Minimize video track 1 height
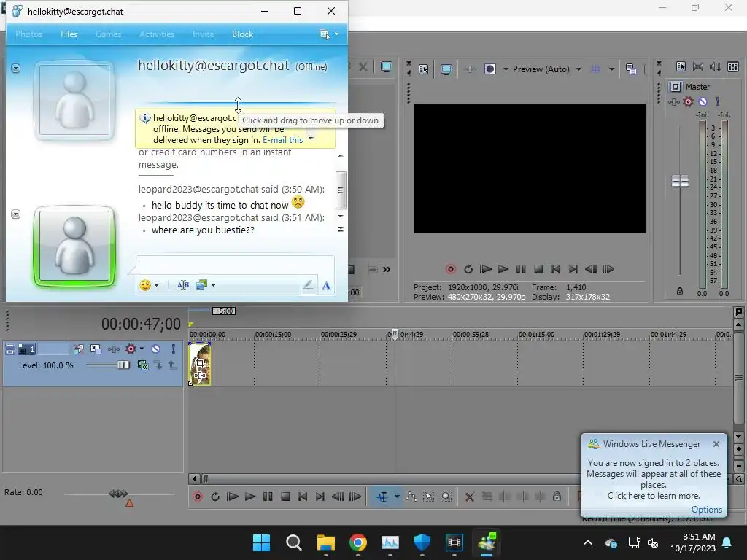The width and height of the screenshot is (747, 560). (x=10, y=349)
